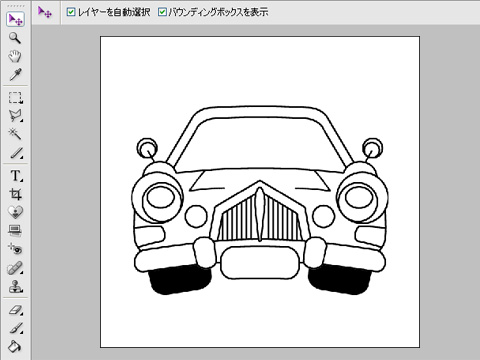Choose the Selection Brush tool
The width and height of the screenshot is (480, 360).
click(x=15, y=153)
